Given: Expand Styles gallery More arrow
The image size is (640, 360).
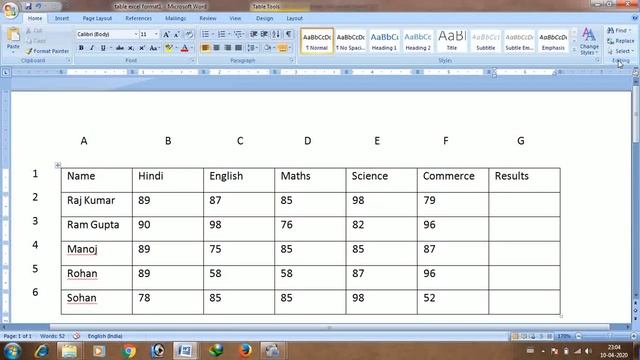Looking at the screenshot, I should pyautogui.click(x=574, y=50).
